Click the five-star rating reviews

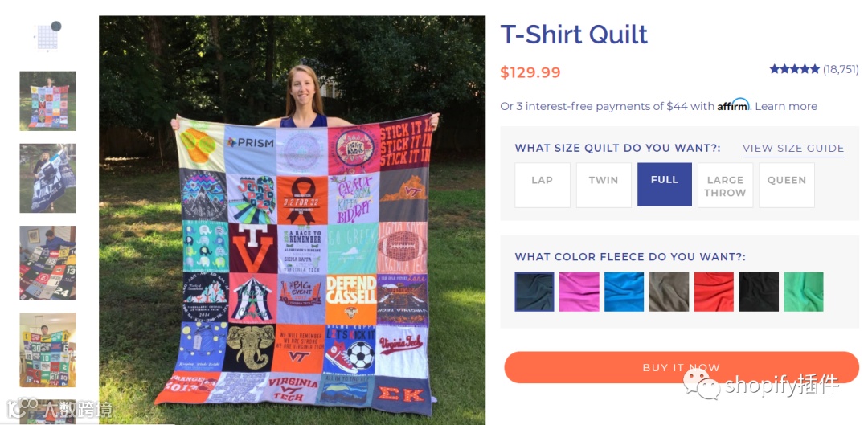813,69
